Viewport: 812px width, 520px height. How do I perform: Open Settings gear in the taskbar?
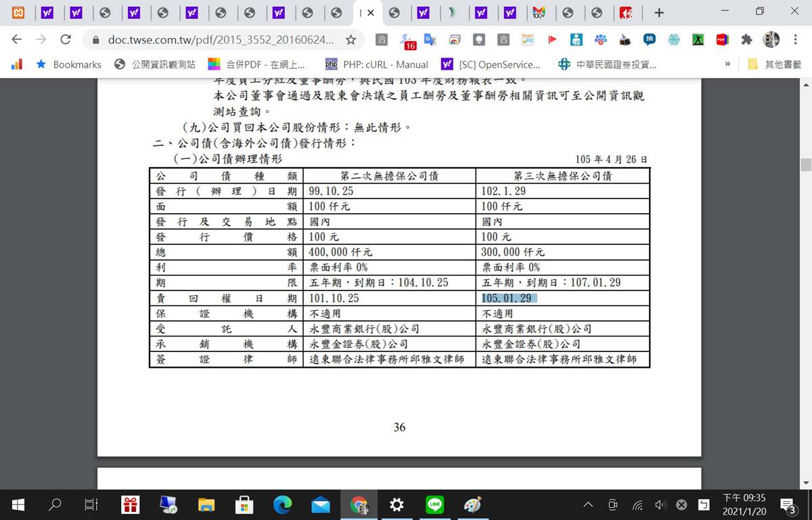point(397,504)
